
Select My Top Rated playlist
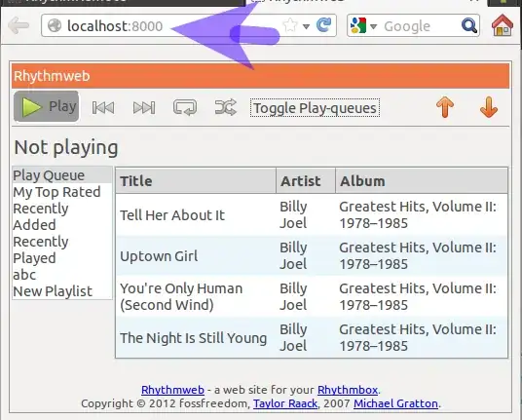point(56,192)
